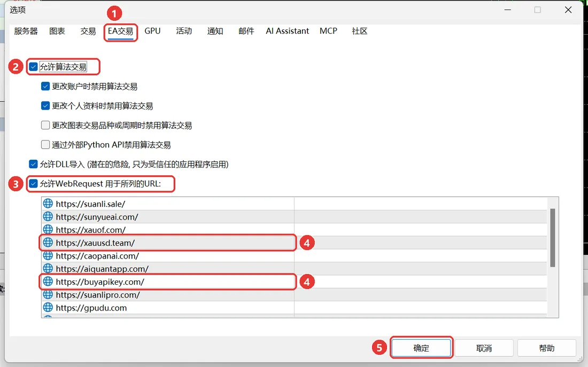The image size is (588, 367).
Task: Select the EA交易 tab
Action: [120, 31]
